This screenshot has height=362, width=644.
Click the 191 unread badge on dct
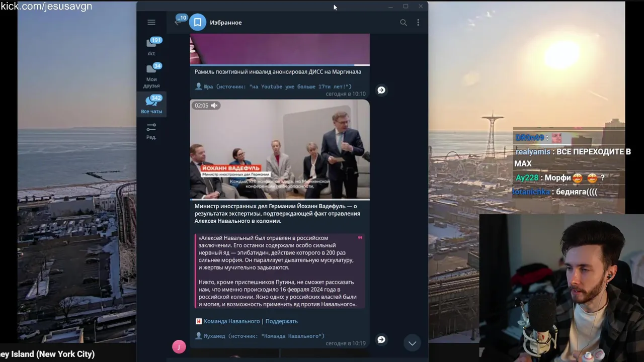[156, 40]
